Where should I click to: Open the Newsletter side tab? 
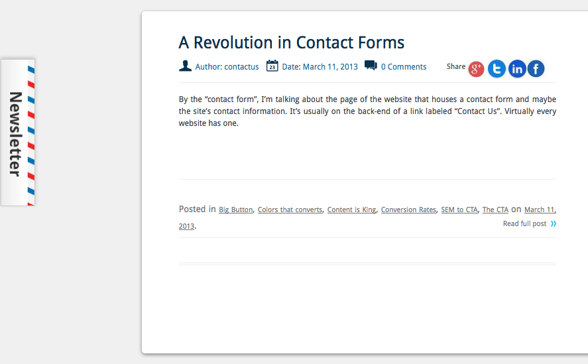(18, 133)
